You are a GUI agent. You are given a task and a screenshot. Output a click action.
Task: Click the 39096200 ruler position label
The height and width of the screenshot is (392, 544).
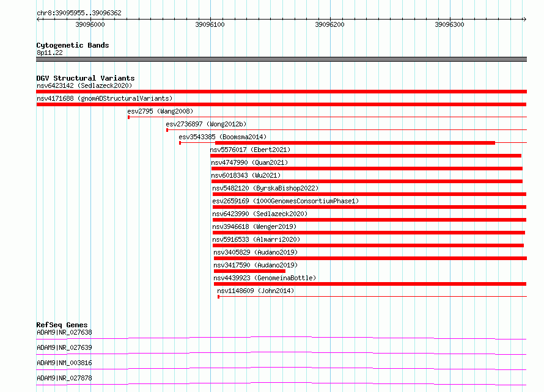point(329,24)
